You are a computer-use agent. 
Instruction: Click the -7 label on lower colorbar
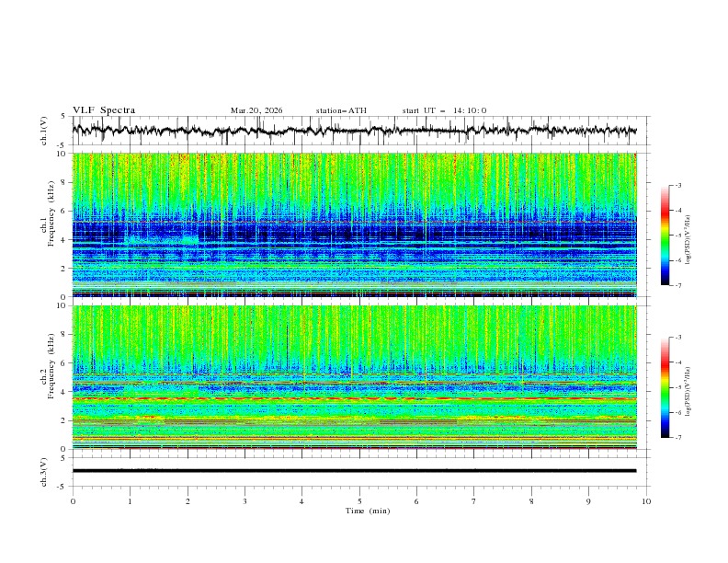[677, 438]
